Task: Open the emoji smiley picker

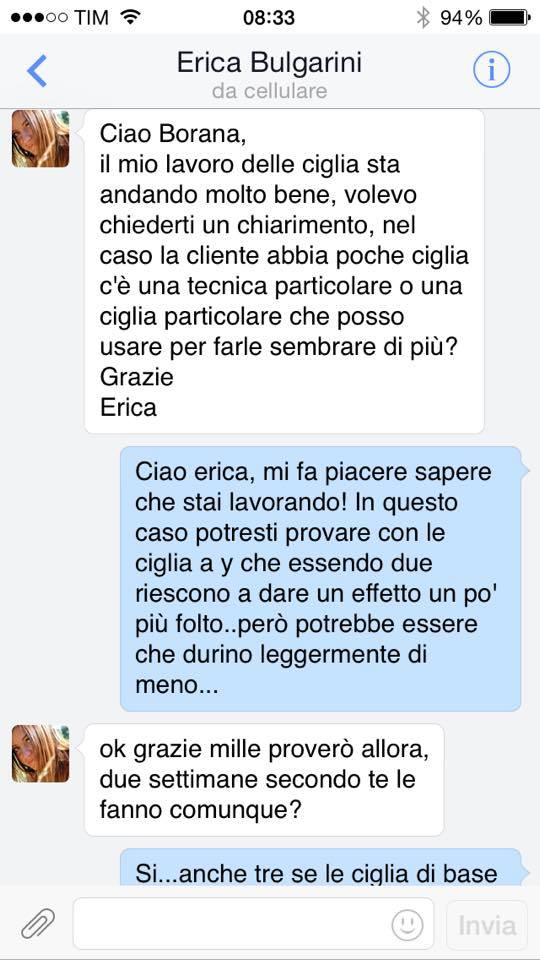Action: 407,924
